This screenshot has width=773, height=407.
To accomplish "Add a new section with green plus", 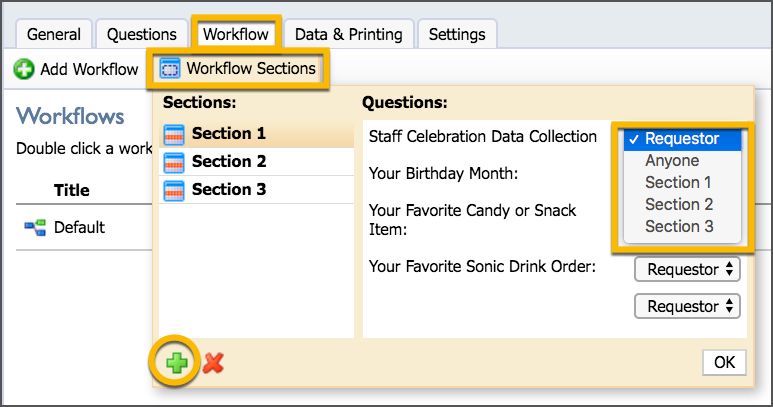I will [x=176, y=363].
